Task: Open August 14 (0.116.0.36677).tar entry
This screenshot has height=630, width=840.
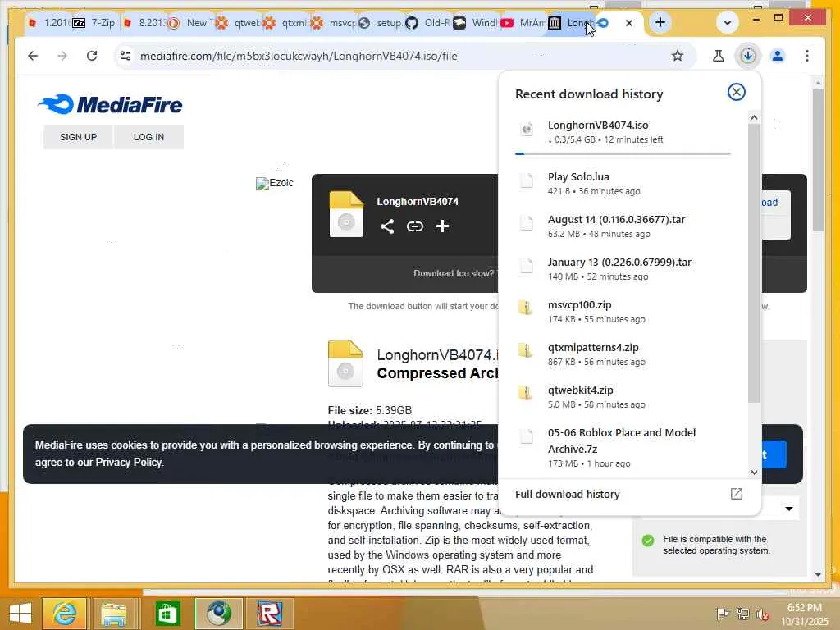Action: pyautogui.click(x=623, y=226)
